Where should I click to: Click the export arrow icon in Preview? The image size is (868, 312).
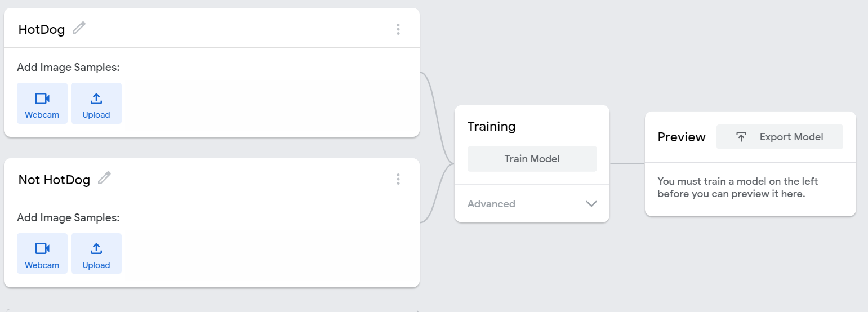[741, 137]
